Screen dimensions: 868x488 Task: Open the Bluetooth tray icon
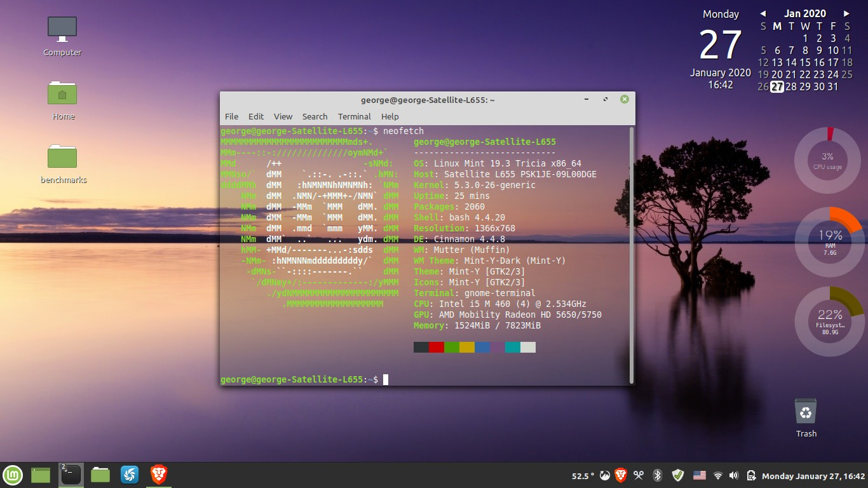pos(658,475)
